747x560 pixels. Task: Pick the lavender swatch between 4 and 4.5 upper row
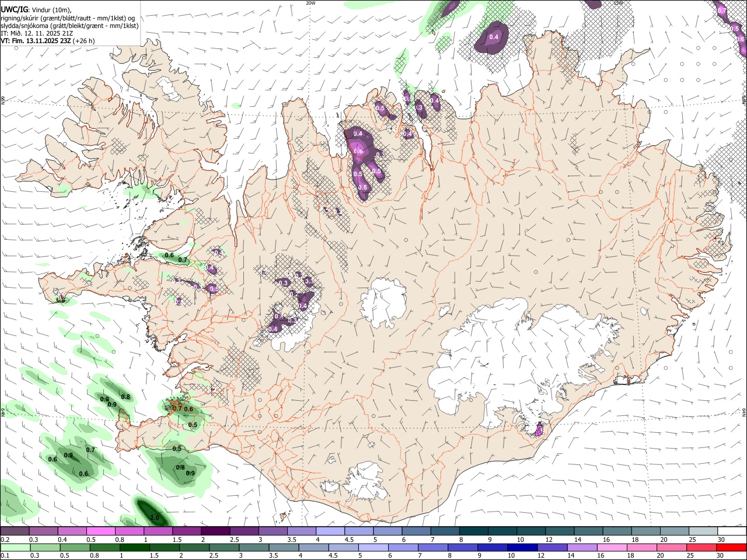click(330, 531)
